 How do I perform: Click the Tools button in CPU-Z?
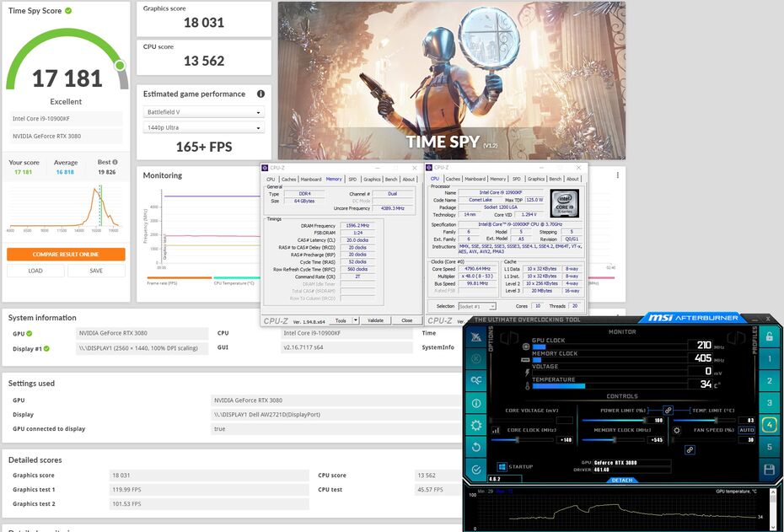click(x=341, y=320)
